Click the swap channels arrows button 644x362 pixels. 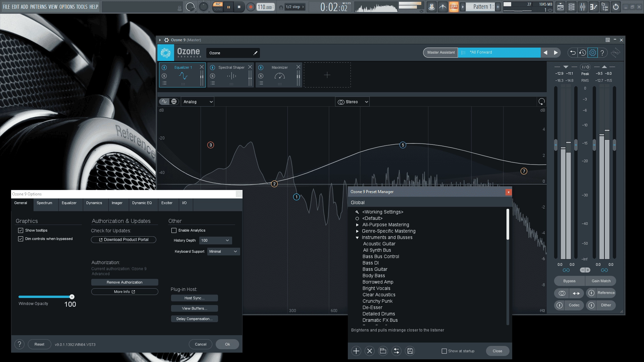576,293
